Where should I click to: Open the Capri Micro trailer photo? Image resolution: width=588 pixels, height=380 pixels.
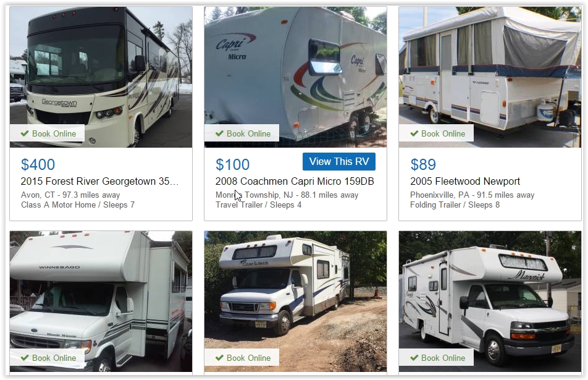[295, 77]
